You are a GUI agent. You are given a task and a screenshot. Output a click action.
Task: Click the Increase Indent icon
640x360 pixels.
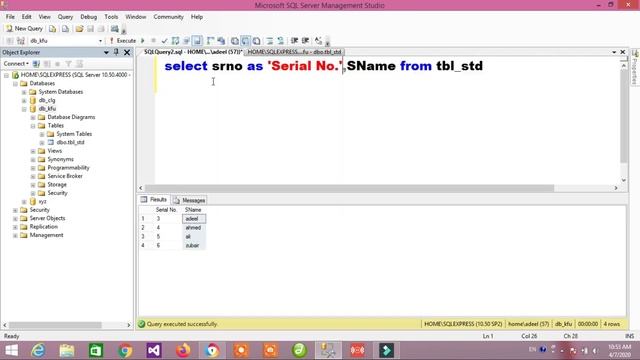(x=305, y=41)
